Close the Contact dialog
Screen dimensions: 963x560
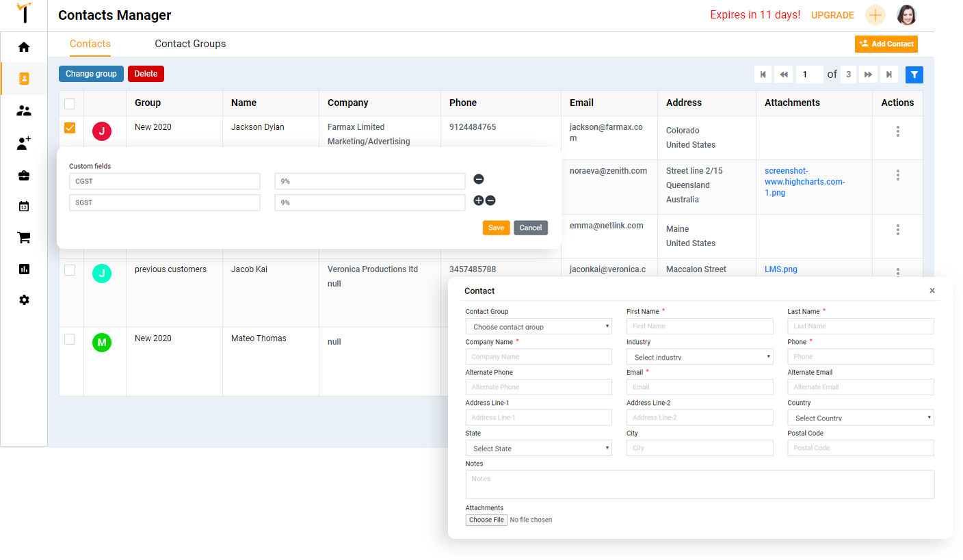(x=932, y=291)
